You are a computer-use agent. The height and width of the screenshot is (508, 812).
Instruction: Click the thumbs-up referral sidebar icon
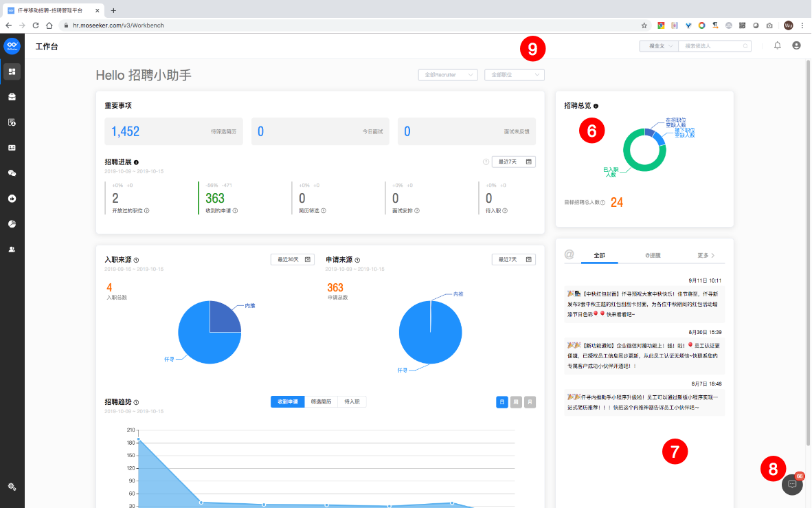(x=12, y=199)
